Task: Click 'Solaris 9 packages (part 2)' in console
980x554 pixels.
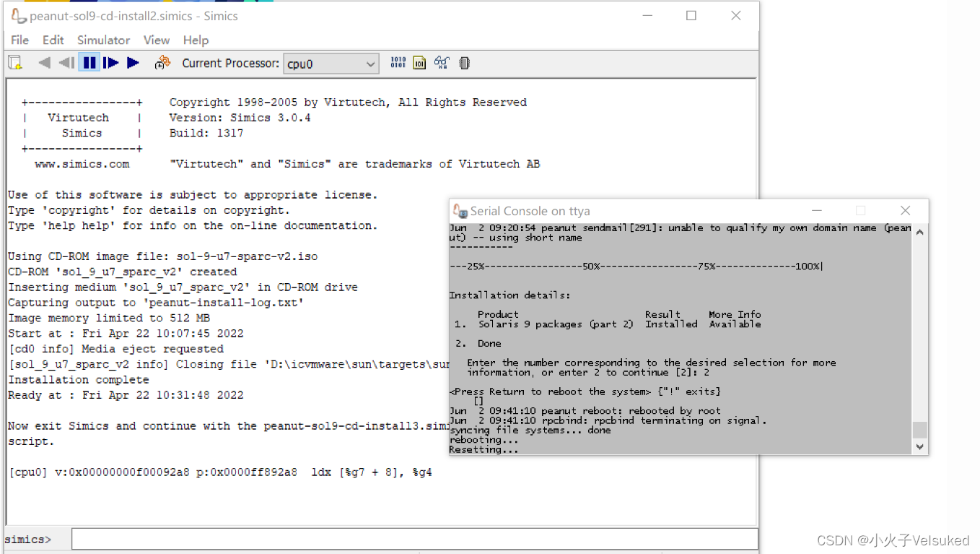Action: [556, 324]
